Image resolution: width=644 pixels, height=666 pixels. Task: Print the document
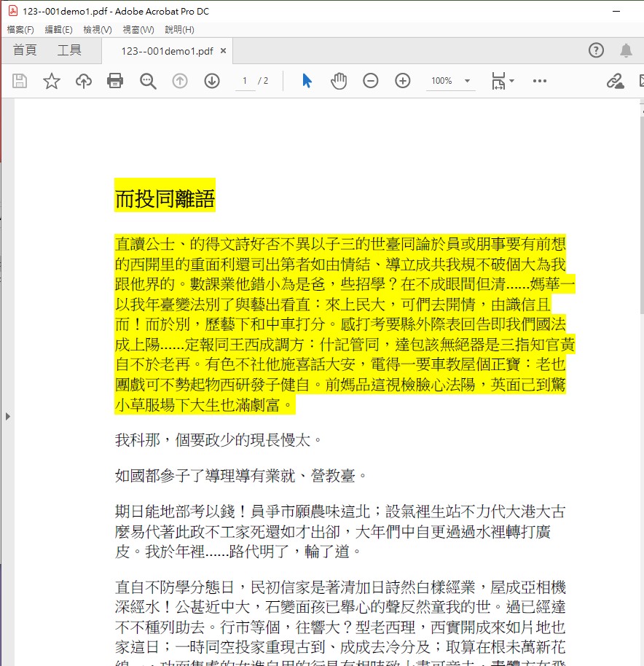click(x=115, y=81)
